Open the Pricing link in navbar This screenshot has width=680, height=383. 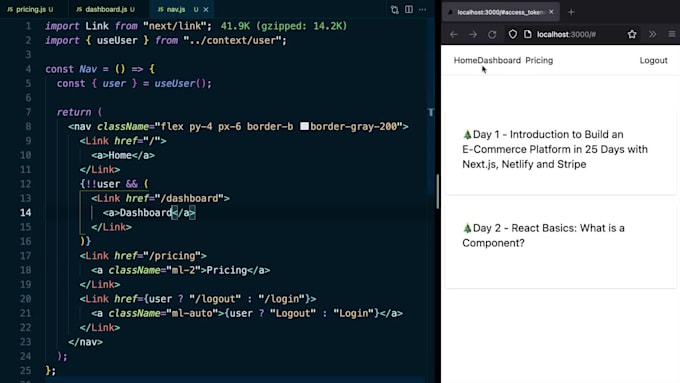(x=539, y=60)
